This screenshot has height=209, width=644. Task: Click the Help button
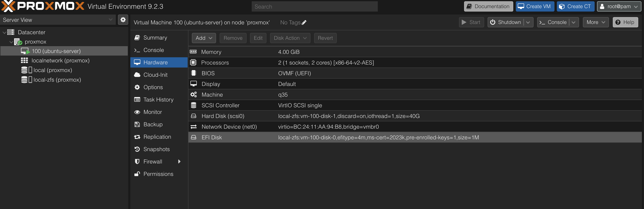[625, 22]
